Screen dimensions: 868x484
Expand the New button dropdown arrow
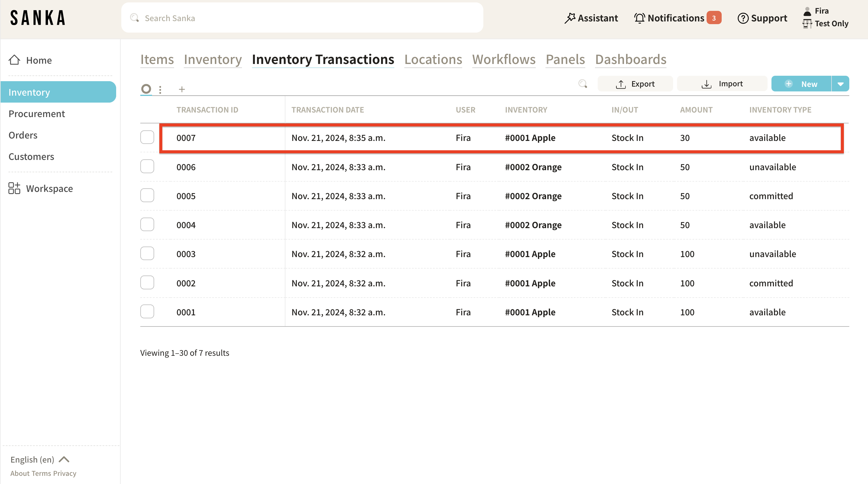840,84
